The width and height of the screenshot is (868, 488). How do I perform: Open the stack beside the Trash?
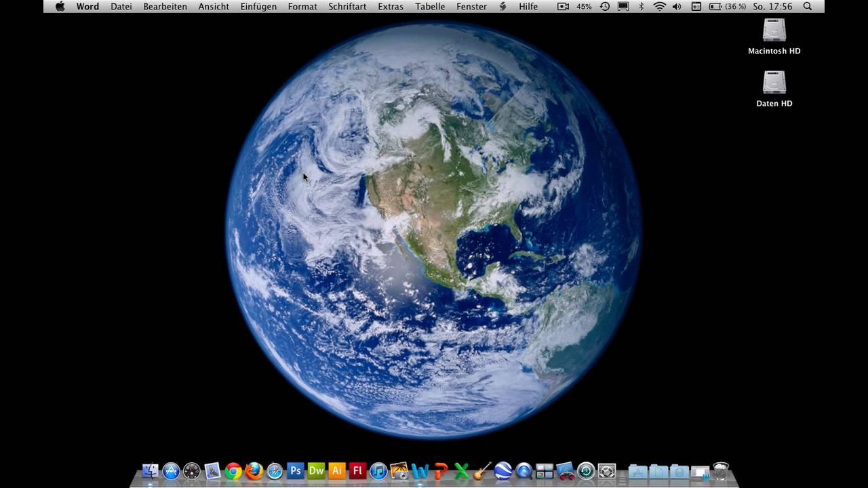[700, 472]
